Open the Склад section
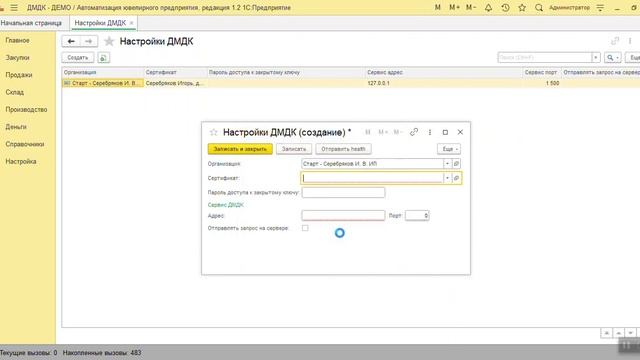This screenshot has height=360, width=640. 15,92
